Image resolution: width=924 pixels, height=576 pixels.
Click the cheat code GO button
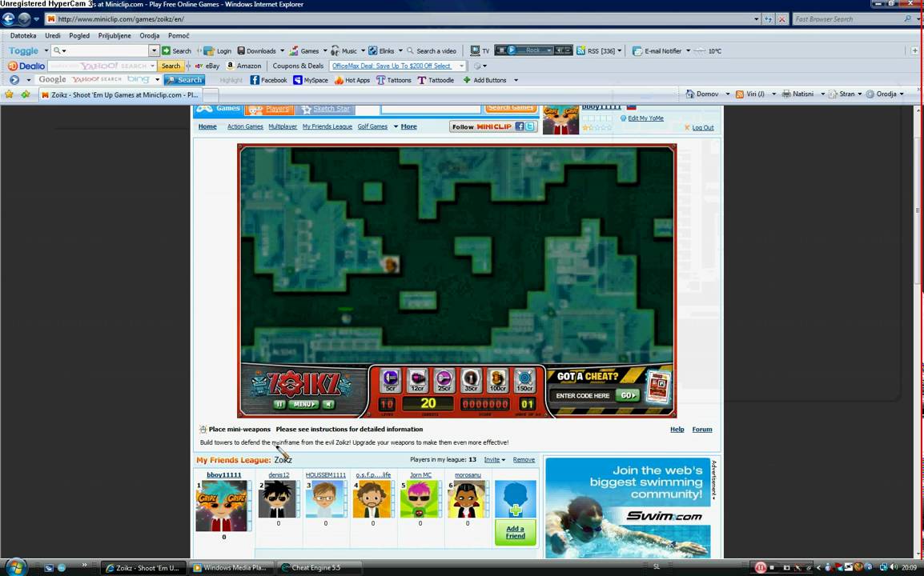(629, 395)
